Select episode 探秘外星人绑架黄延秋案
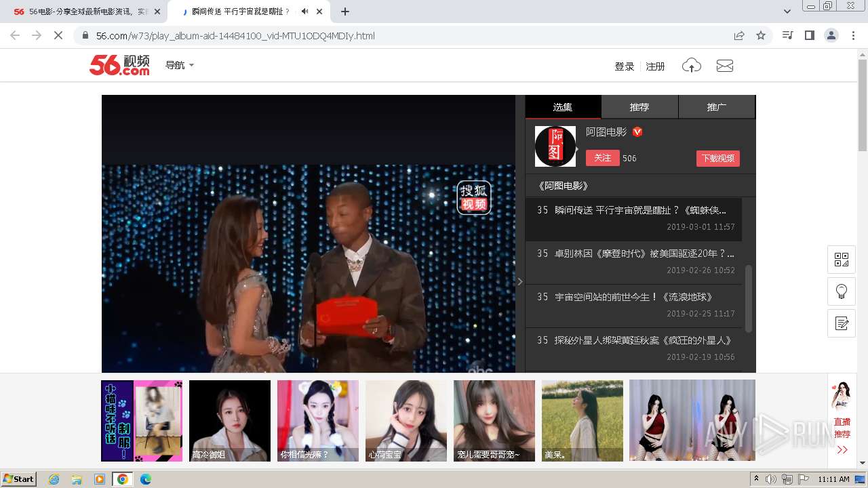 tap(633, 348)
